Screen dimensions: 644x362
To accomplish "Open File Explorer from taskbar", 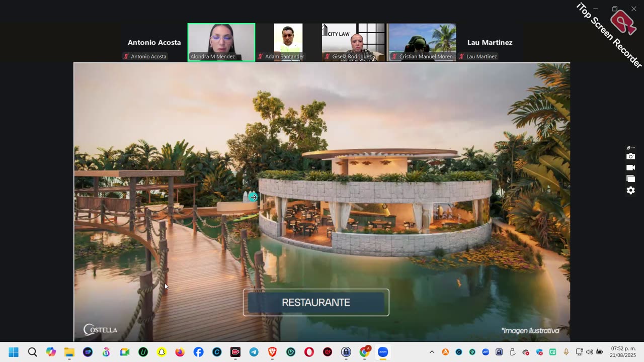I will pyautogui.click(x=69, y=352).
